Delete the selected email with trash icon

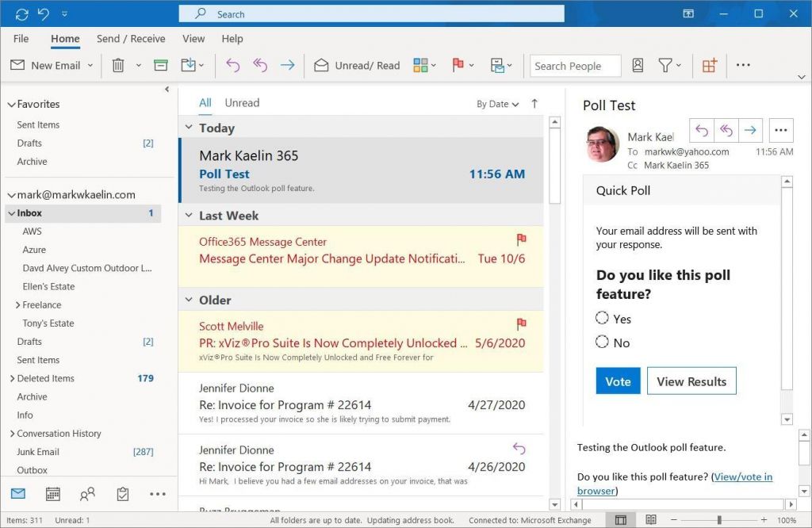119,66
